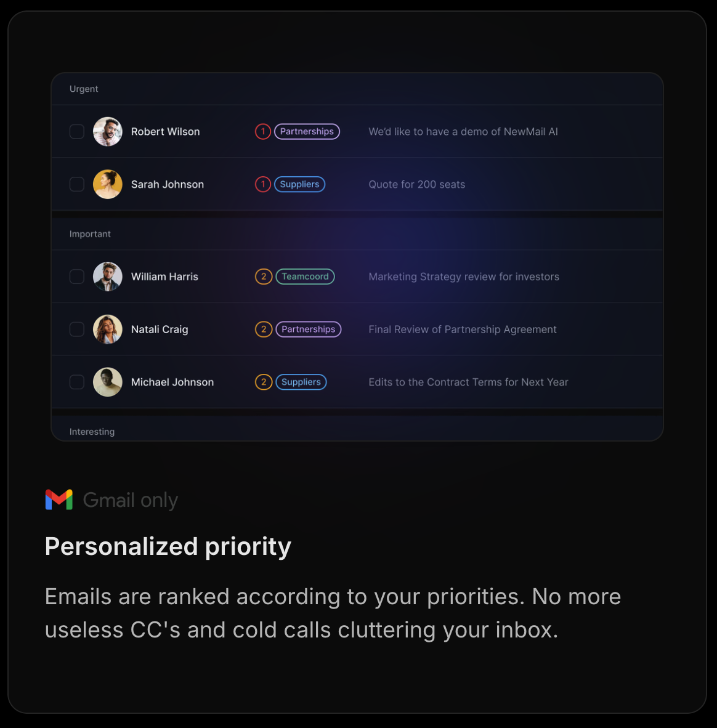Click Partnerships tag on Robert Wilson's email
This screenshot has width=717, height=728.
click(307, 132)
